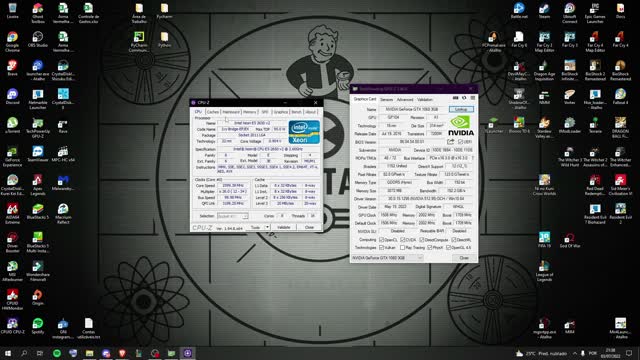Switch to the Sensors tab in GPU-Z
This screenshot has width=640, height=360.
(x=387, y=100)
